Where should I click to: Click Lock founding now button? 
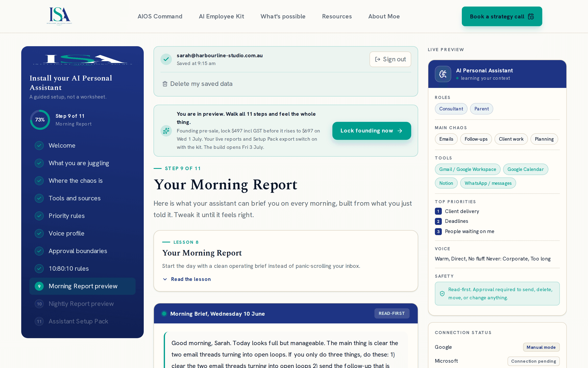coord(372,131)
